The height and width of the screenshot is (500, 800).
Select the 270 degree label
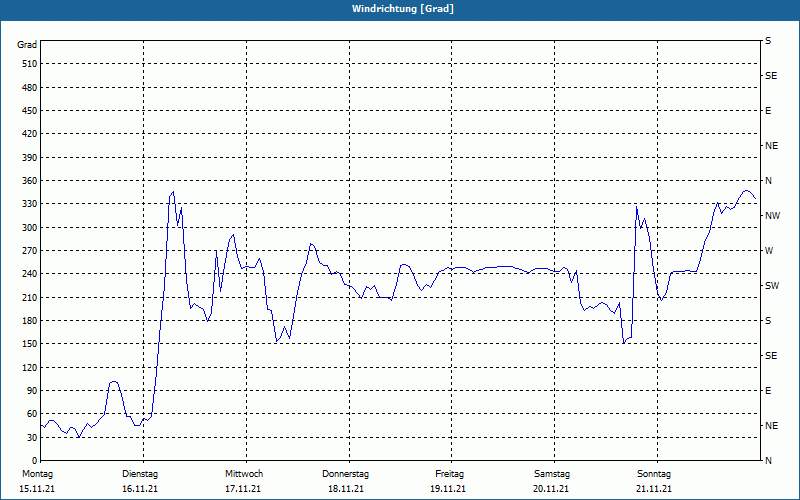[30, 251]
